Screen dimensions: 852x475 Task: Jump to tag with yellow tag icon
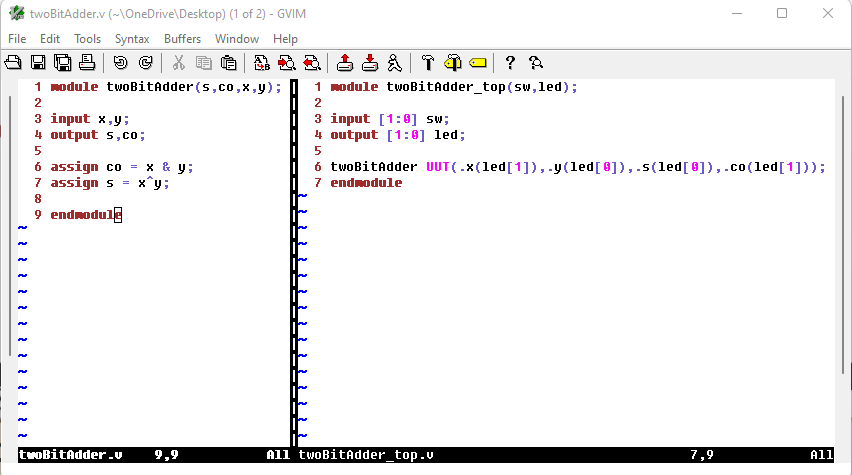477,63
